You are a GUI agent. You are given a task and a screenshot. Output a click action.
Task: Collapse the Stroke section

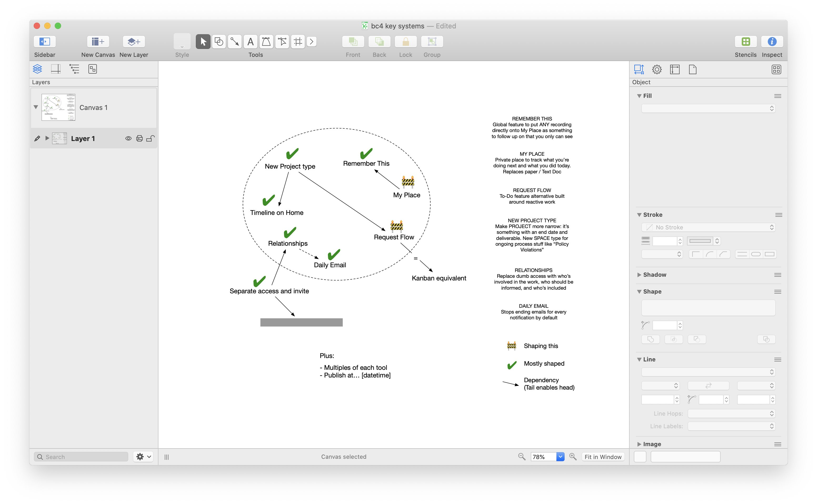639,215
